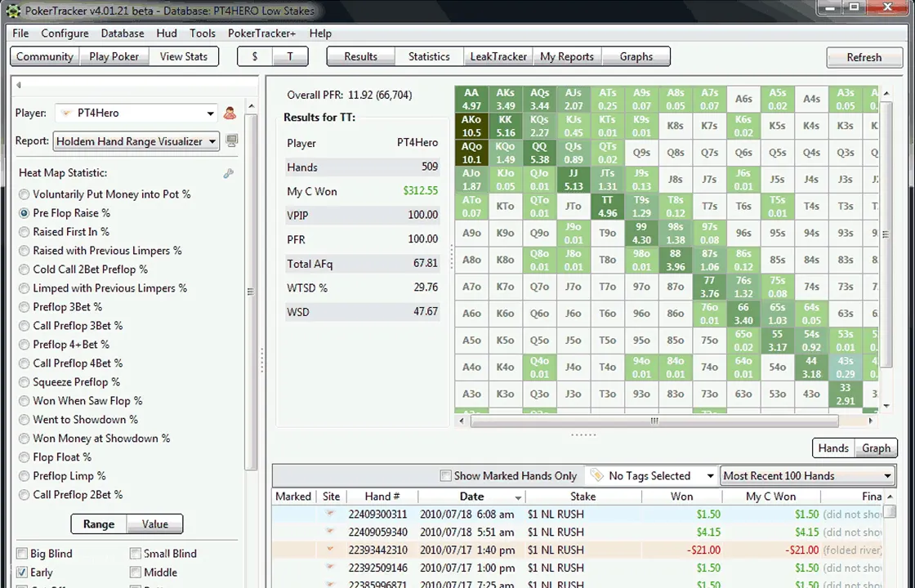Viewport: 915px width, 588px height.
Task: Check the Small Blind position checkbox
Action: (x=136, y=553)
